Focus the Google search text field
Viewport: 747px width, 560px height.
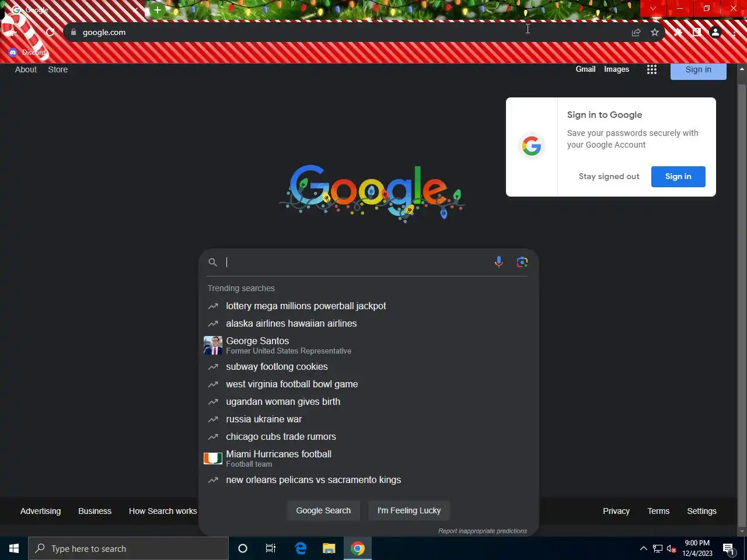coord(357,262)
